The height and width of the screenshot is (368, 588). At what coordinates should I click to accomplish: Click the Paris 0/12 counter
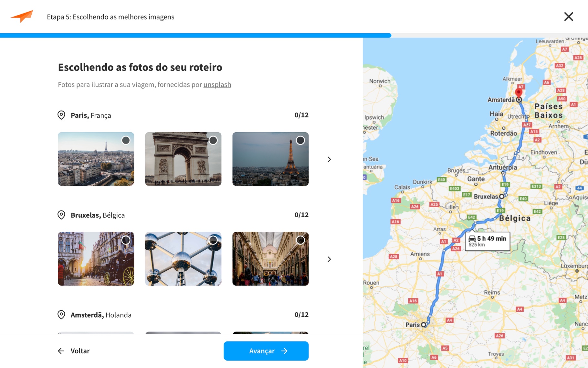pyautogui.click(x=301, y=115)
